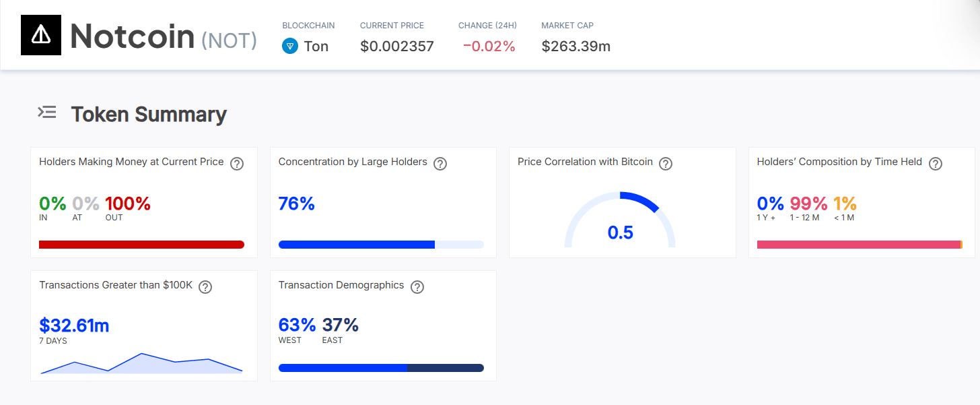
Task: Open help for Concentration by Large Holders
Action: tap(440, 163)
